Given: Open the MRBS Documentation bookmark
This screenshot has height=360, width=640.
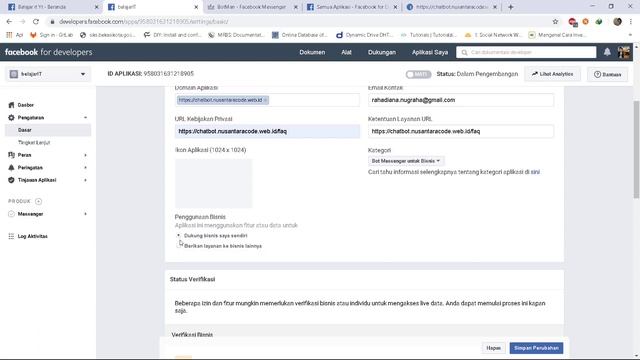Looking at the screenshot, I should [x=236, y=35].
